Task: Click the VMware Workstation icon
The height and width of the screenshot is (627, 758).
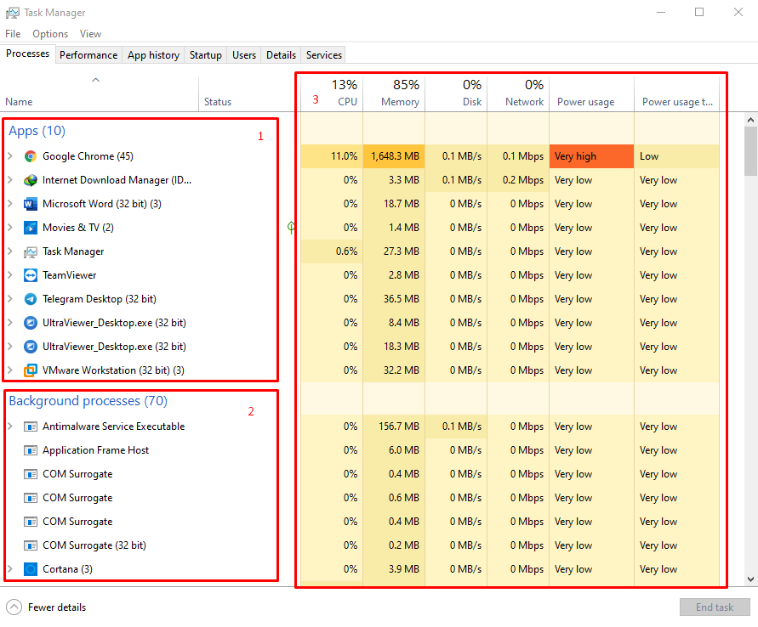Action: tap(31, 370)
